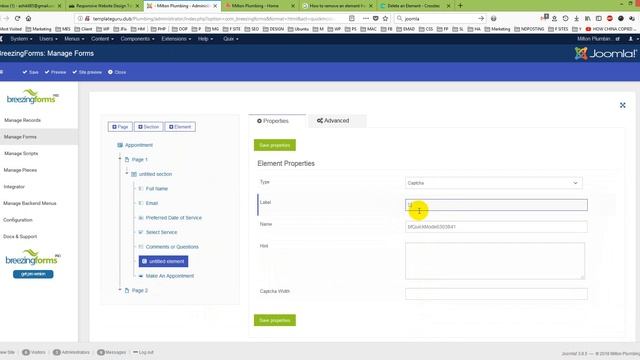Open the Components menu
This screenshot has height=360, width=640.
[138, 39]
